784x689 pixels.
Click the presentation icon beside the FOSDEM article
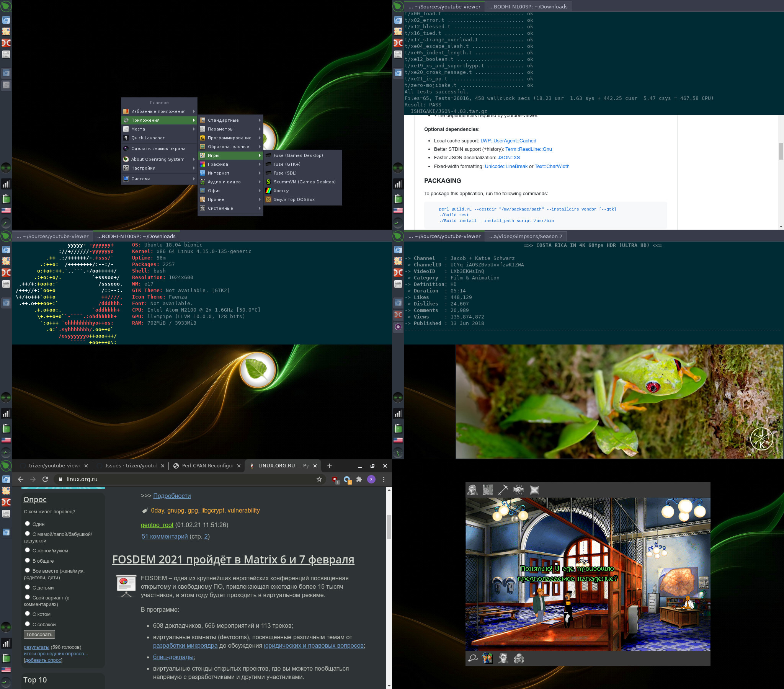(x=126, y=586)
